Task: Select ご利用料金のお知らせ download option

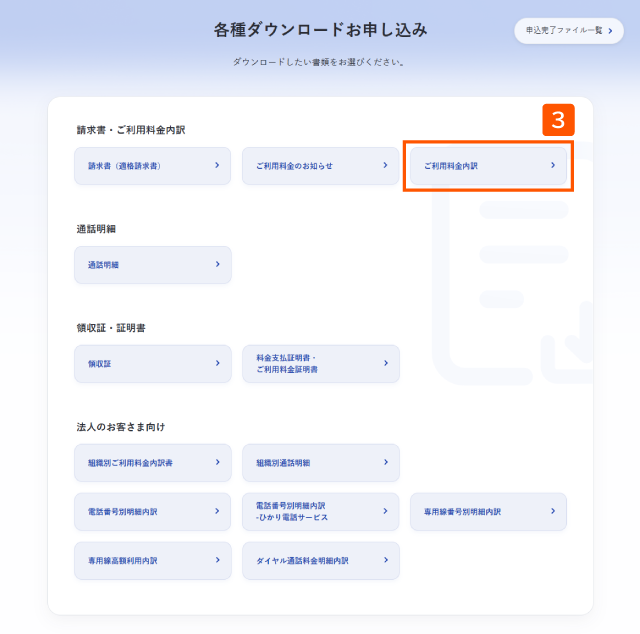Action: [320, 166]
